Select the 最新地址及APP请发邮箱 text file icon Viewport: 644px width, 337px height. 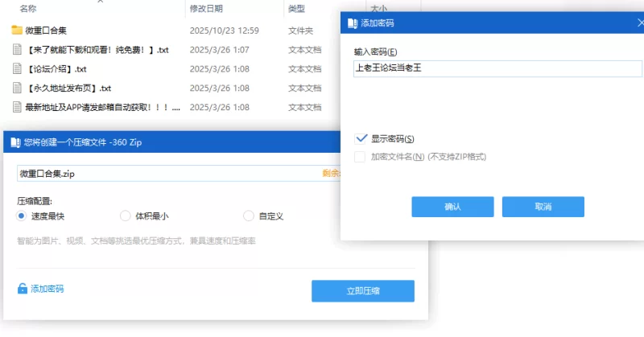coord(17,107)
